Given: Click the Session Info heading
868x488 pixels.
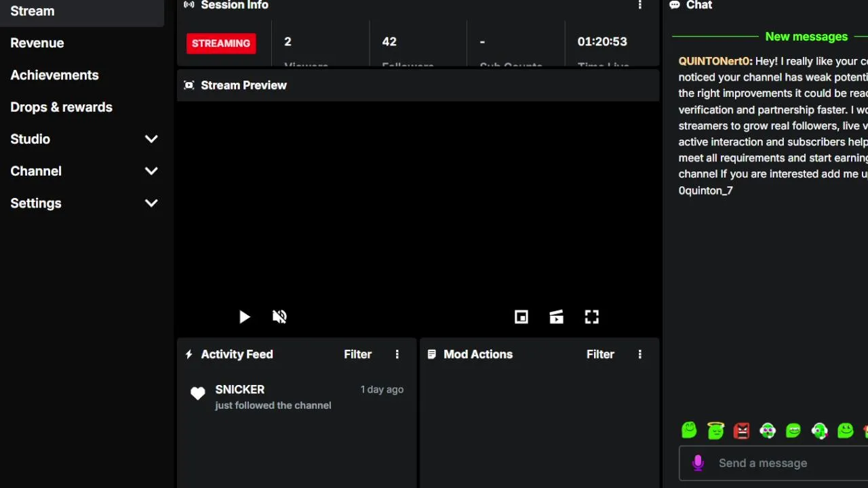Looking at the screenshot, I should pyautogui.click(x=235, y=5).
